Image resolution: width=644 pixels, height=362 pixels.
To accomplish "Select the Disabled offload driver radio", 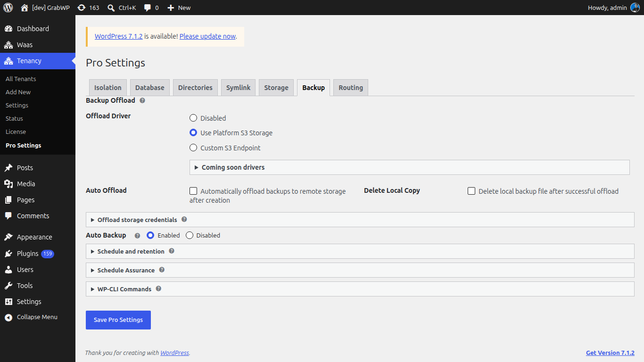I will [193, 118].
